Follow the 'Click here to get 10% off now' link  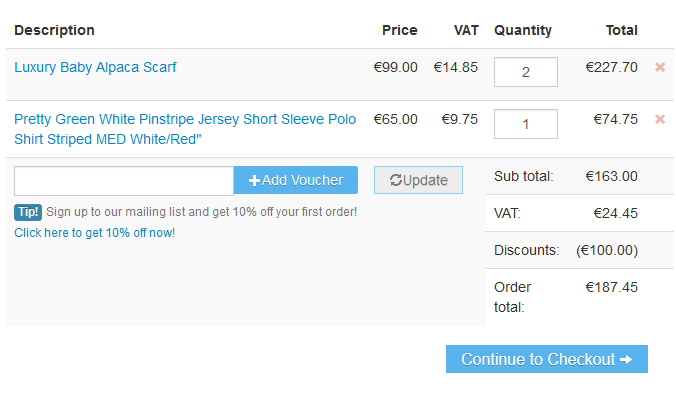(x=94, y=233)
